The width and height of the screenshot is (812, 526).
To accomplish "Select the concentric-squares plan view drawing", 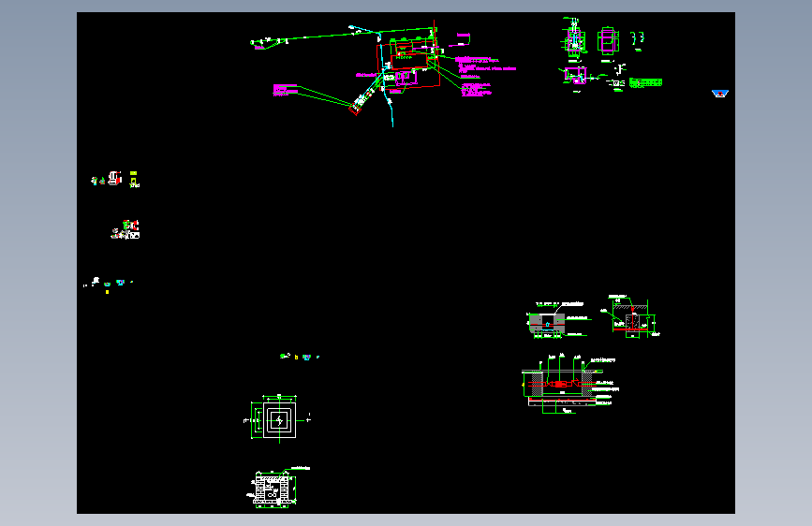I will point(278,419).
